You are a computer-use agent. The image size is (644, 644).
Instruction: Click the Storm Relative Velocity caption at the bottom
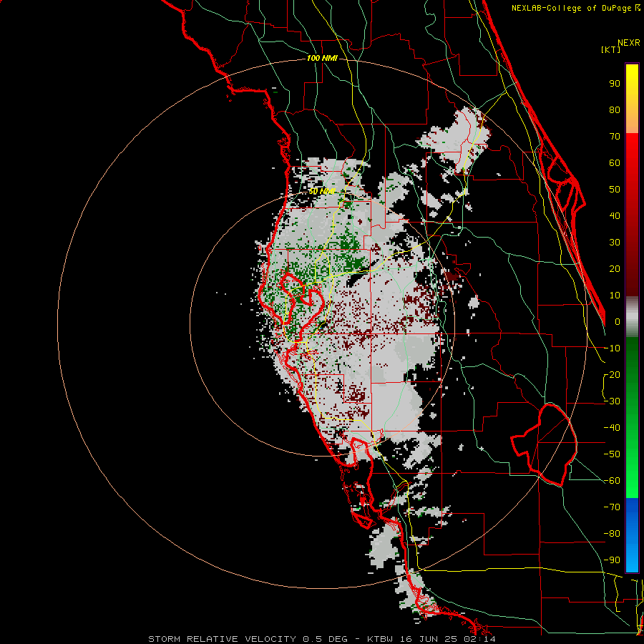tap(321, 639)
